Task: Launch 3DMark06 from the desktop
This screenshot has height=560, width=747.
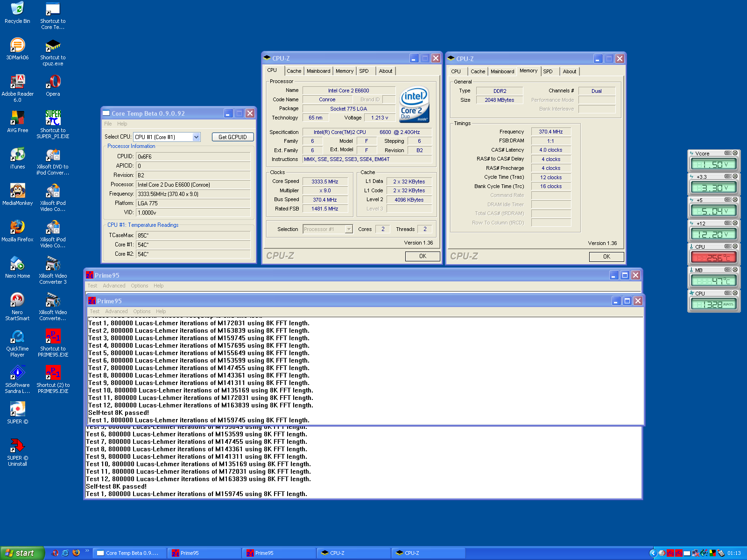Action: (x=17, y=49)
